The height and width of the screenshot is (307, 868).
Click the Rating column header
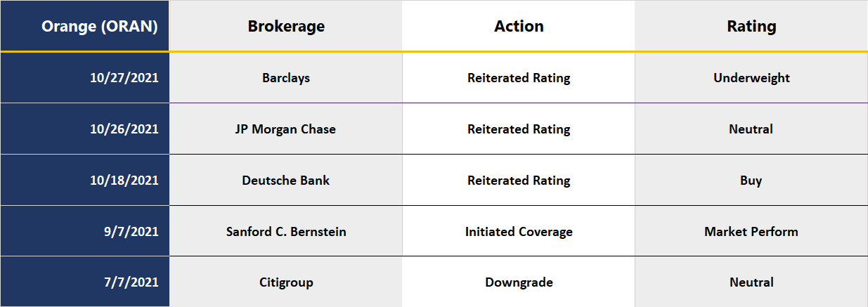point(751,26)
